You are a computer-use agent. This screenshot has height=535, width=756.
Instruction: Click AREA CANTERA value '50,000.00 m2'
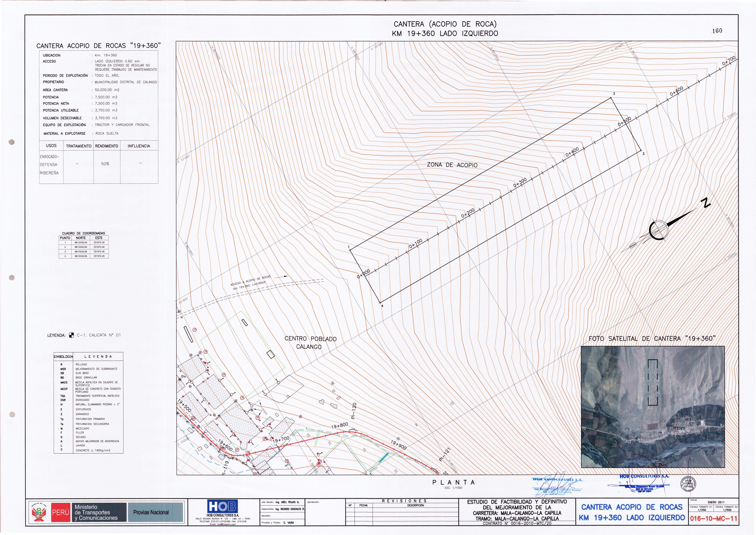pyautogui.click(x=107, y=90)
